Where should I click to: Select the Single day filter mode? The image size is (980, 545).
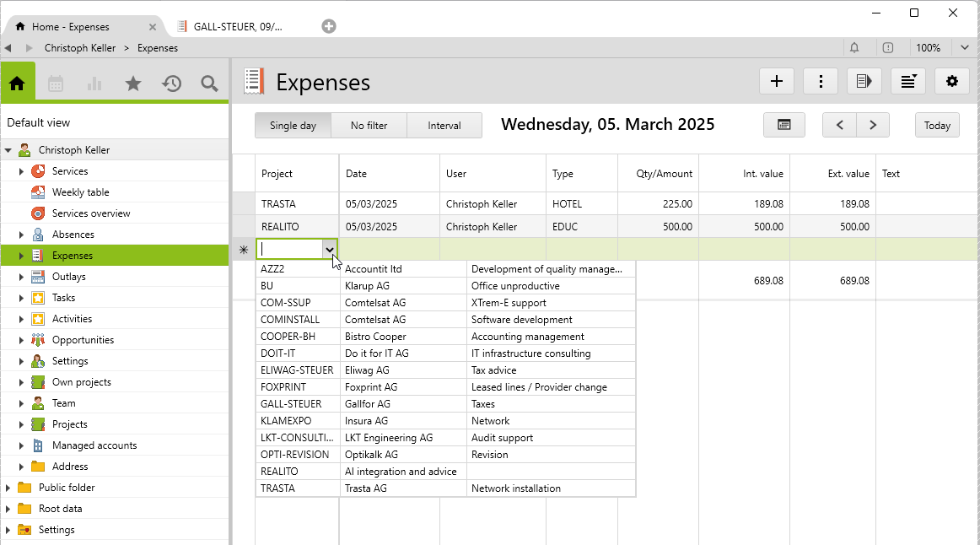coord(293,126)
